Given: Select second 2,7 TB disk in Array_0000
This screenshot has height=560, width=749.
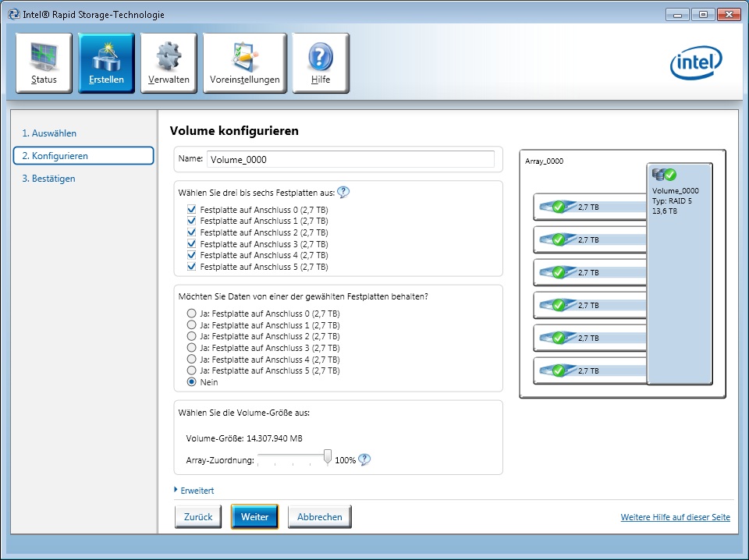Looking at the screenshot, I should [590, 239].
